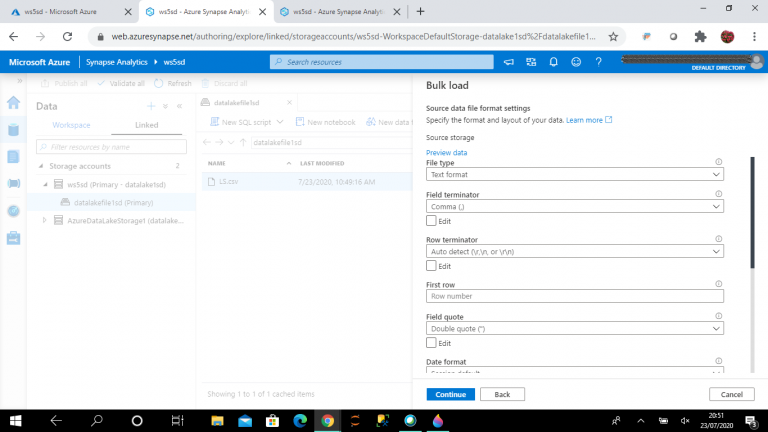Open the Develop hub icon in sidebar
The image size is (768, 432).
click(14, 157)
